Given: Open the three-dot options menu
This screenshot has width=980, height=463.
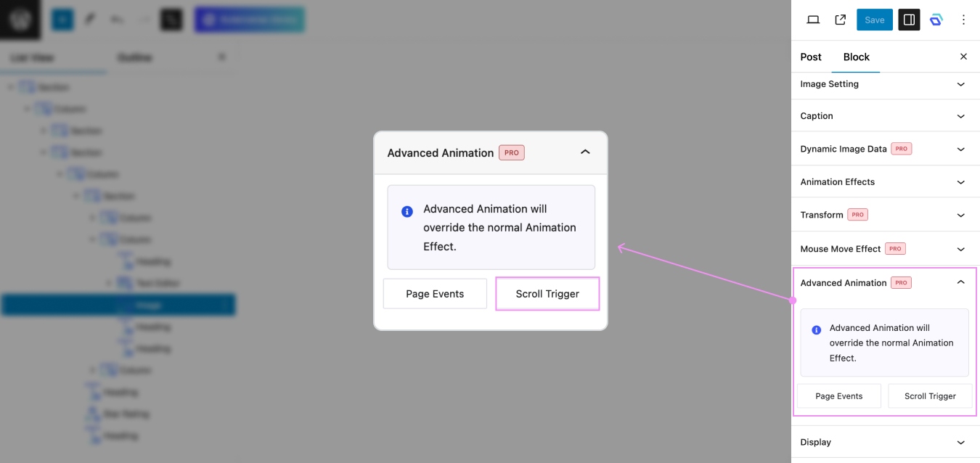Looking at the screenshot, I should click(x=963, y=20).
